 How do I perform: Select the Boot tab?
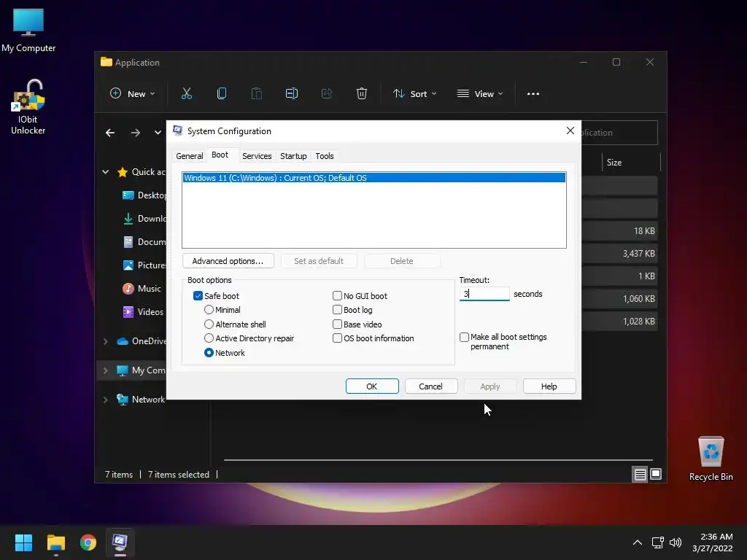pos(220,155)
